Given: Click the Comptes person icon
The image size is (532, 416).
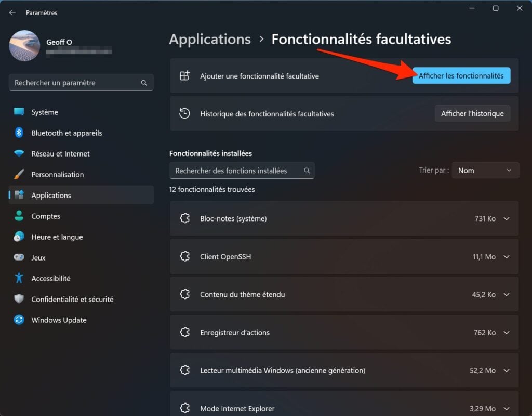Looking at the screenshot, I should 19,216.
